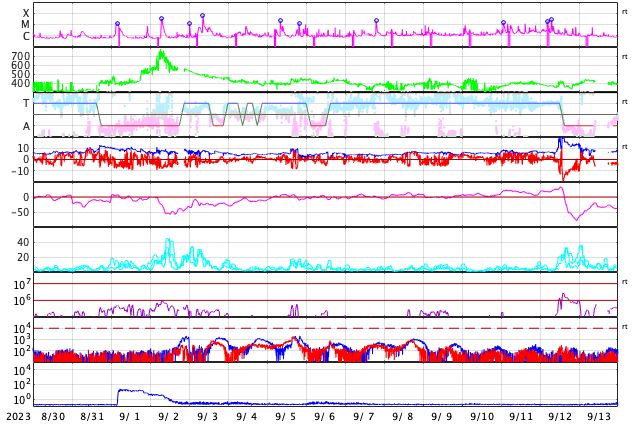The height and width of the screenshot is (424, 634).
Task: Click the 9/ 4 date label
Action: [x=247, y=417]
